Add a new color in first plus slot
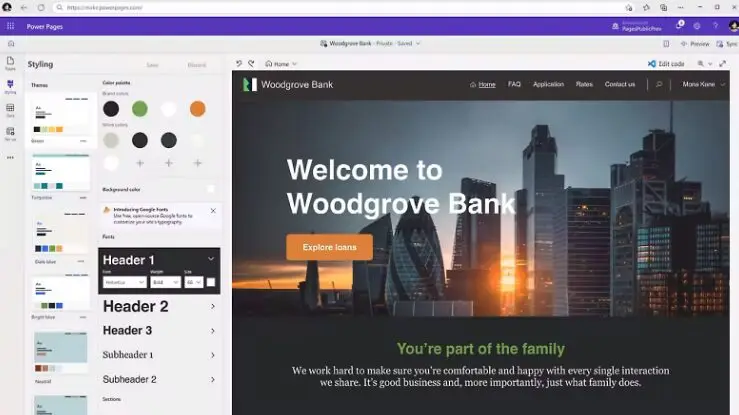Image resolution: width=739 pixels, height=415 pixels. pyautogui.click(x=140, y=163)
